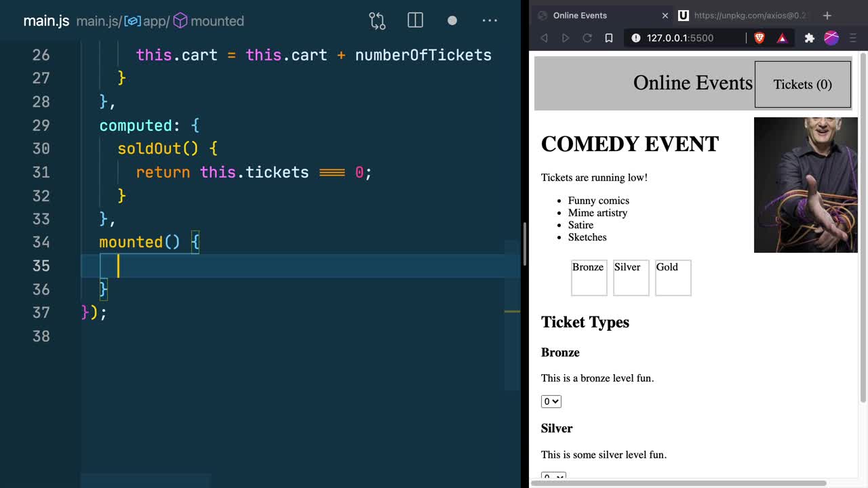Open the Brave Shields lion icon
Image resolution: width=868 pixels, height=488 pixels.
759,38
